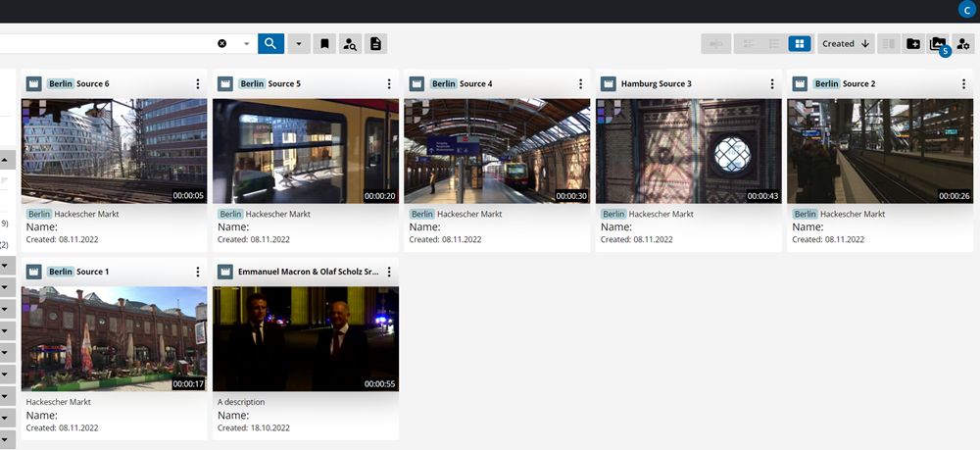Open the Berlin Source 4 train station thumbnail
This screenshot has height=450, width=980.
click(497, 151)
